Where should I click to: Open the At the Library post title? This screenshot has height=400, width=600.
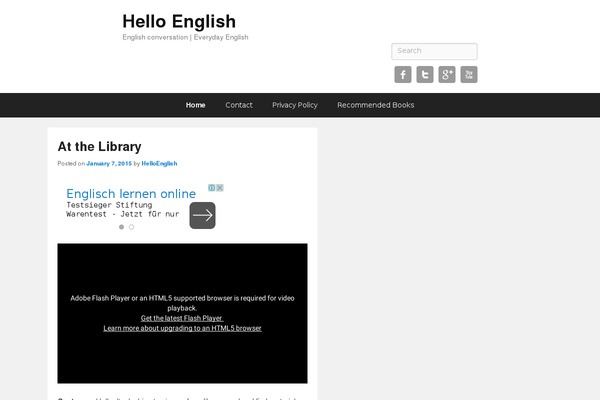pyautogui.click(x=99, y=147)
